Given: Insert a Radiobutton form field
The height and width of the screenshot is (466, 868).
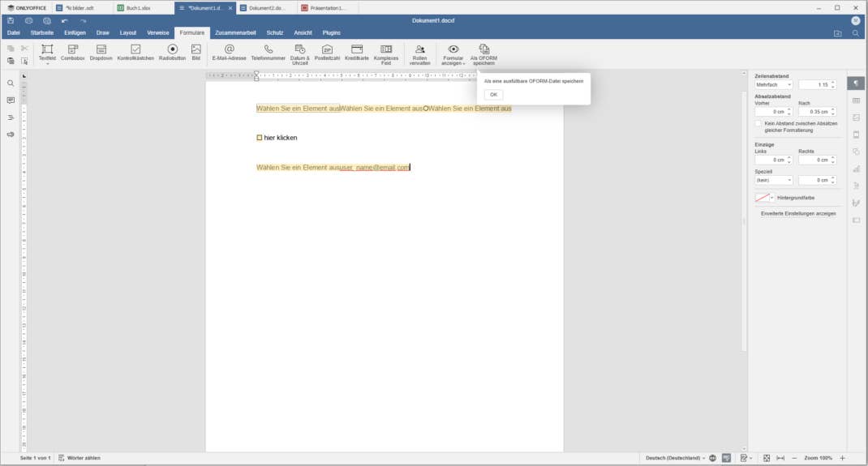Looking at the screenshot, I should (x=172, y=53).
